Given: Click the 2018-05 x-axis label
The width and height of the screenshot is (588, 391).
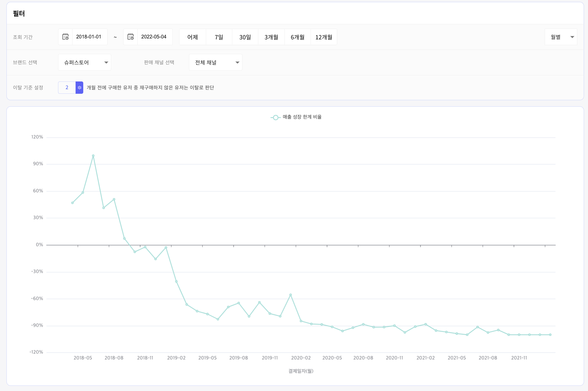Looking at the screenshot, I should [x=83, y=358].
